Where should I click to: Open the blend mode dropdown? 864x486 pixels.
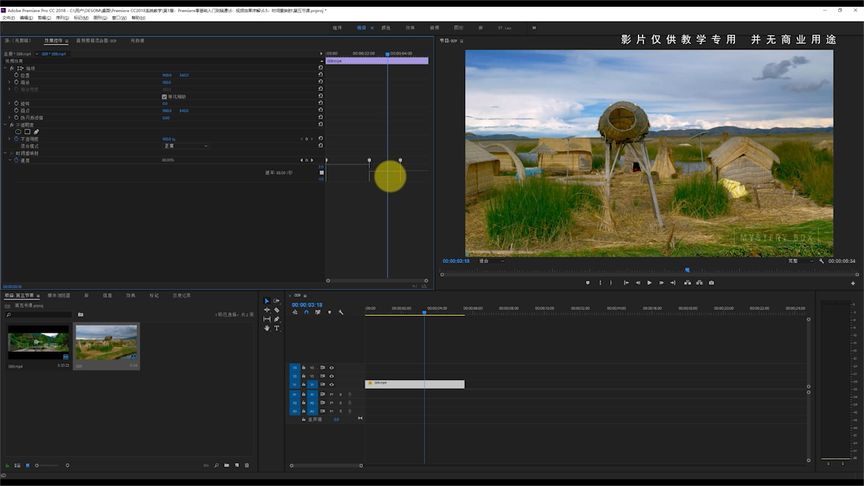[185, 146]
